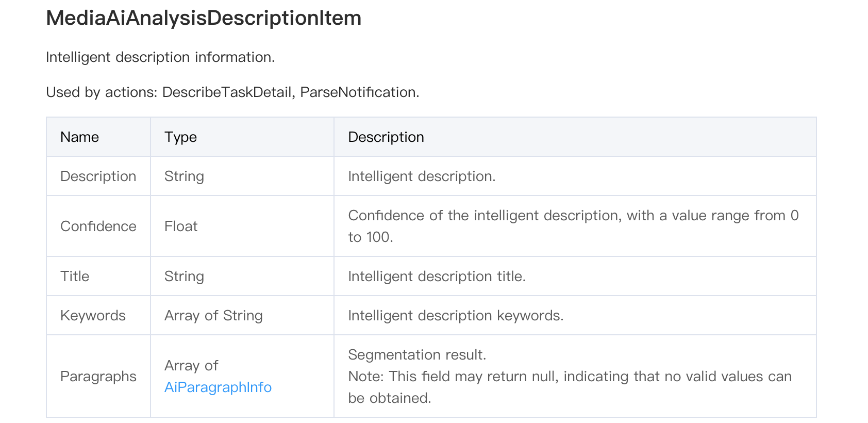Click the Type column header

tap(180, 137)
